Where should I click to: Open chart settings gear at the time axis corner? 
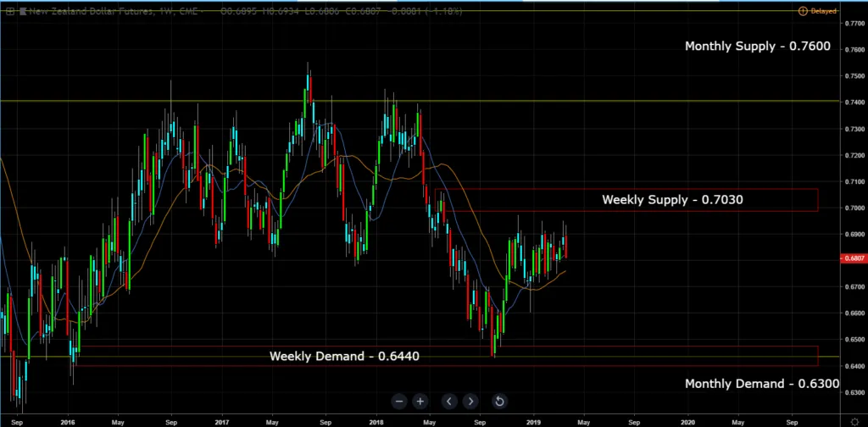pos(854,421)
